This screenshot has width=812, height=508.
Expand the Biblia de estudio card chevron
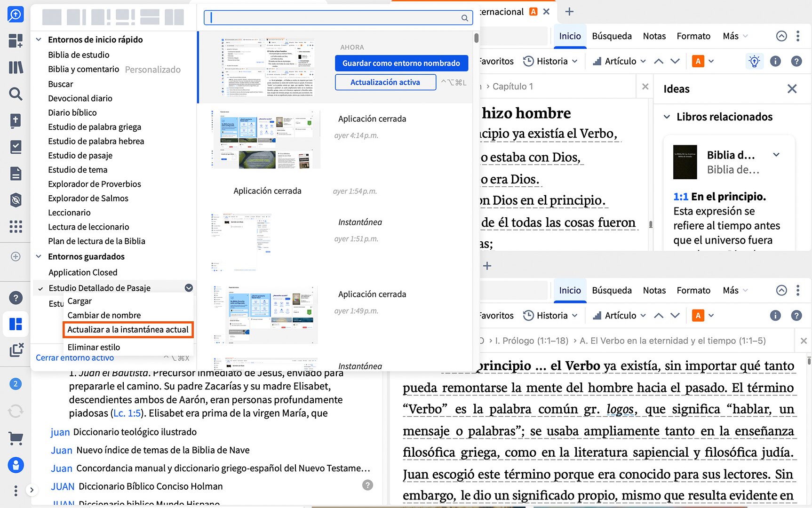tap(776, 155)
